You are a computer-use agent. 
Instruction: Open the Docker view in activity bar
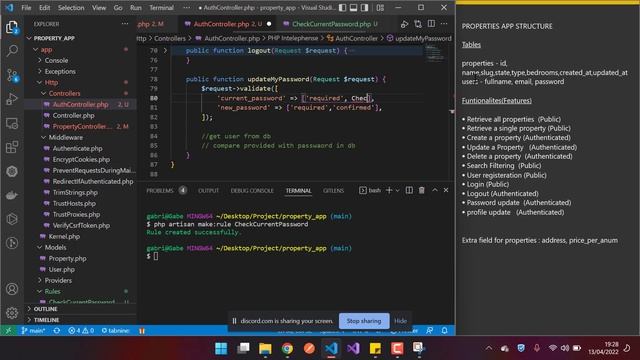[x=12, y=195]
